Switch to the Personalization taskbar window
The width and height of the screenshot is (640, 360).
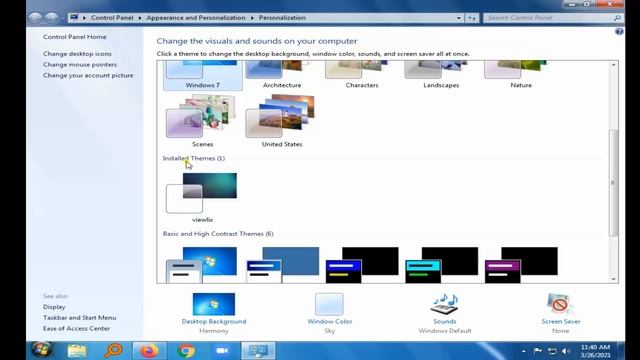coord(258,351)
